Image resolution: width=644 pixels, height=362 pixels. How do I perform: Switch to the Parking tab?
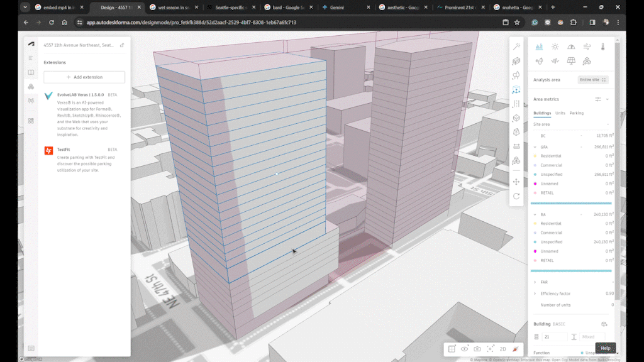(576, 113)
